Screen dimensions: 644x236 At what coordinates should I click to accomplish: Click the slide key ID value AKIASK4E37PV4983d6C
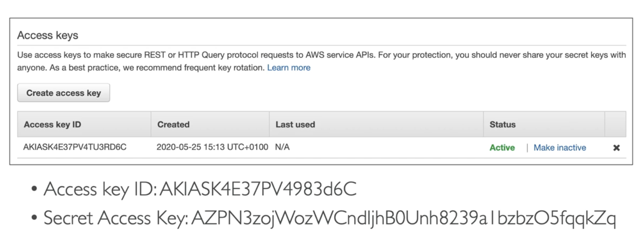tap(257, 189)
